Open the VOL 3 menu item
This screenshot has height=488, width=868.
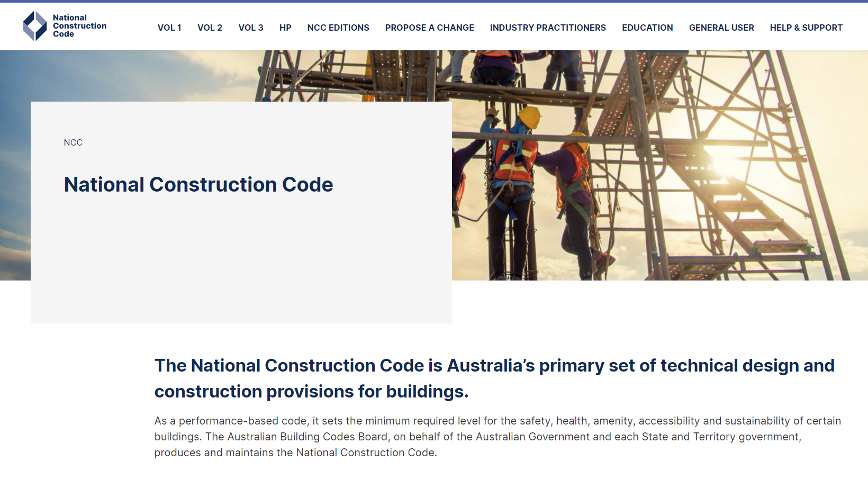[251, 28]
